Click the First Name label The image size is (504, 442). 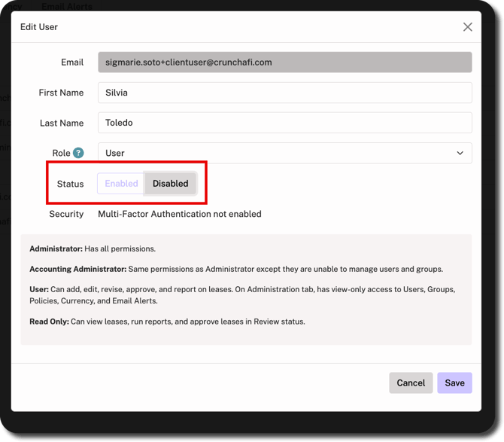(x=61, y=93)
